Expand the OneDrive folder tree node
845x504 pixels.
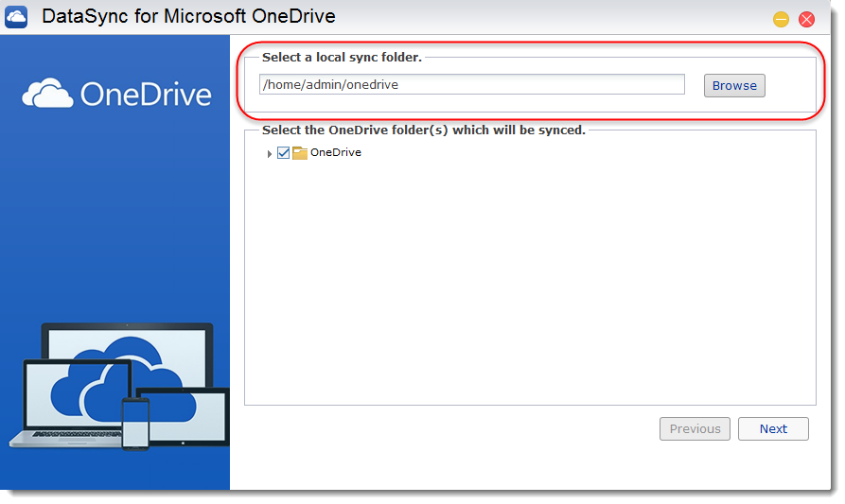point(269,154)
